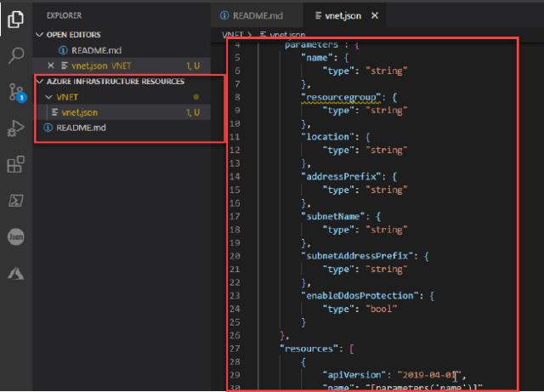Open the Explorer view in activity bar
Image resolution: width=544 pixels, height=392 pixels.
point(15,19)
